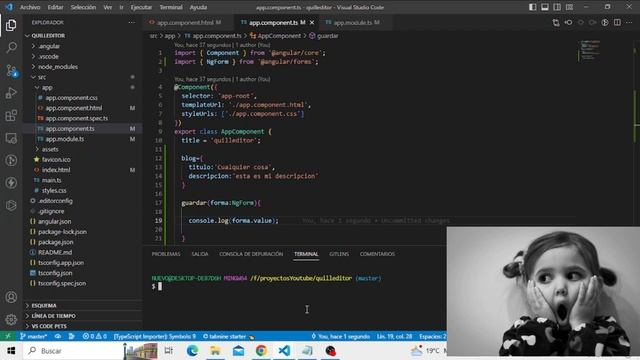The height and width of the screenshot is (360, 640).
Task: Switch to PROBLEMAS panel tab
Action: coord(166,254)
